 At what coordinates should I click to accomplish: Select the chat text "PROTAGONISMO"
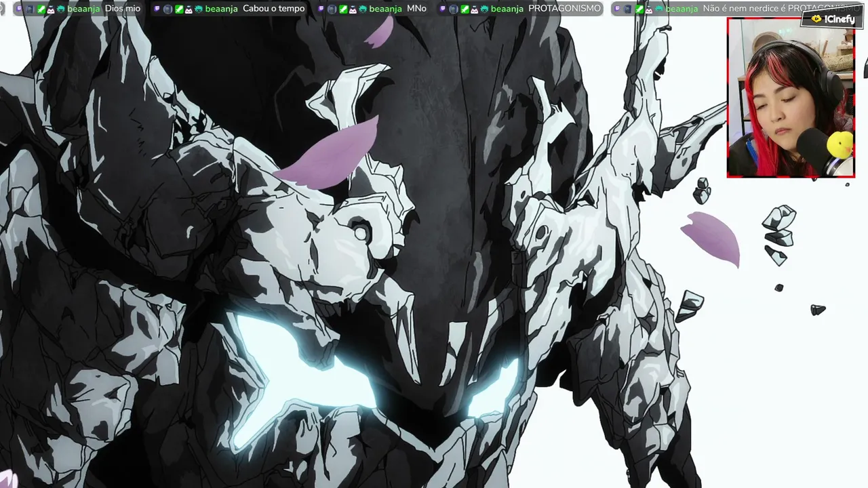[564, 9]
